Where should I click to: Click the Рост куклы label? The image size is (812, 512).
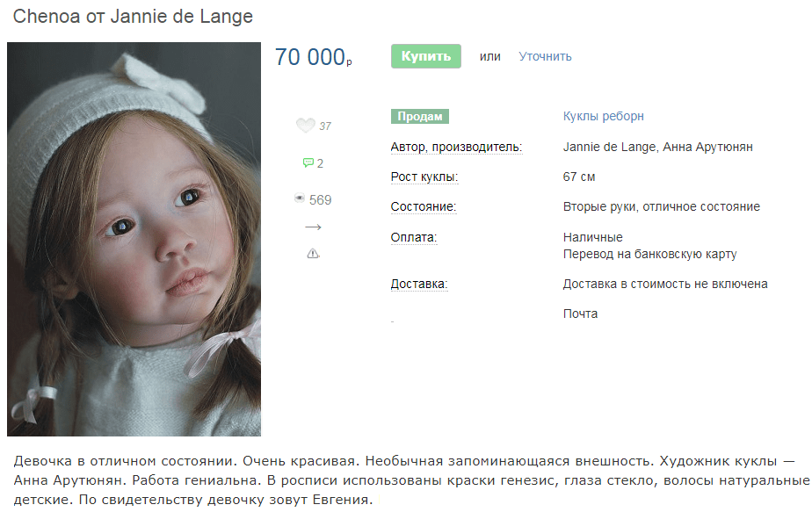[x=424, y=177]
